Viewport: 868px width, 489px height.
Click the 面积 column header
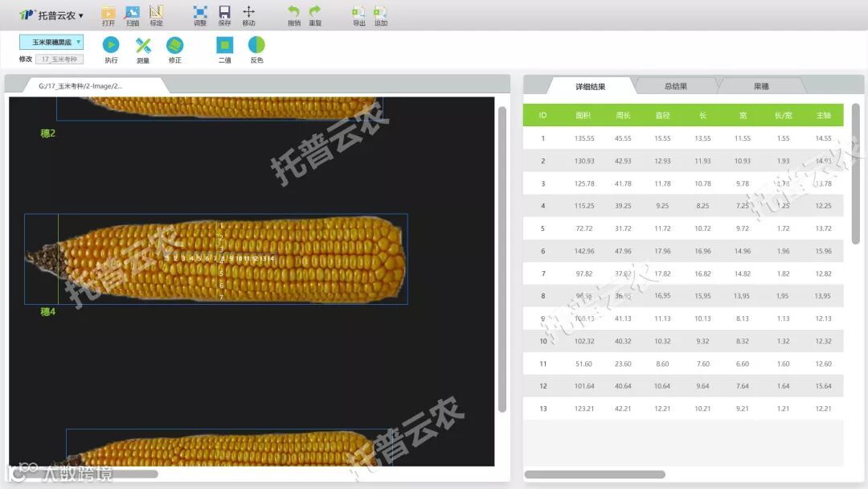(x=583, y=115)
